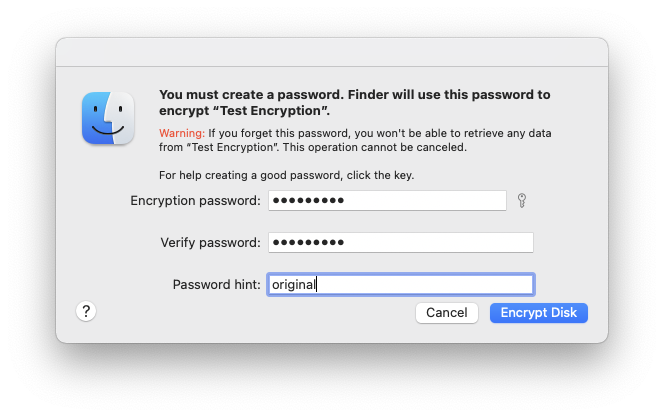Click the "Verify password:" label
Screen dimensions: 664x417
[x=210, y=243]
